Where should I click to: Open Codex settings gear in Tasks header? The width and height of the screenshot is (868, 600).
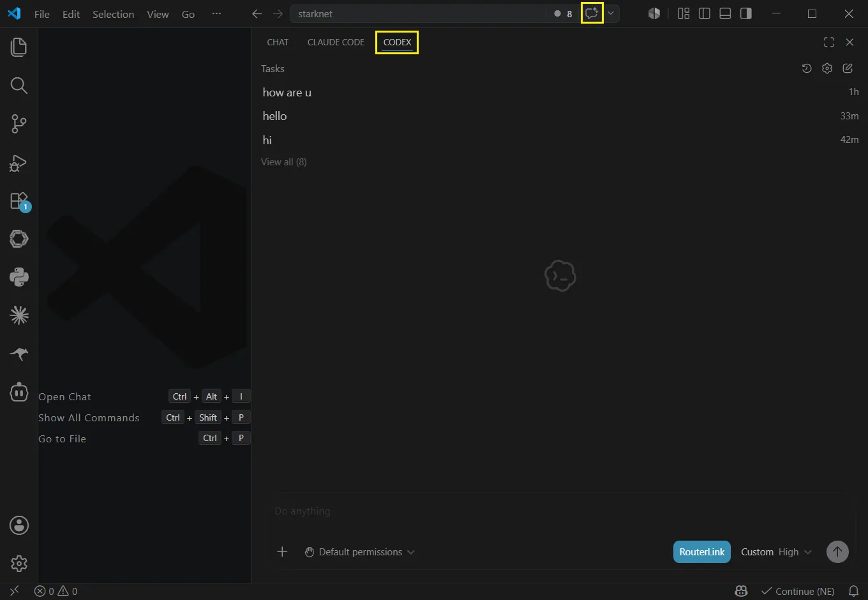827,68
